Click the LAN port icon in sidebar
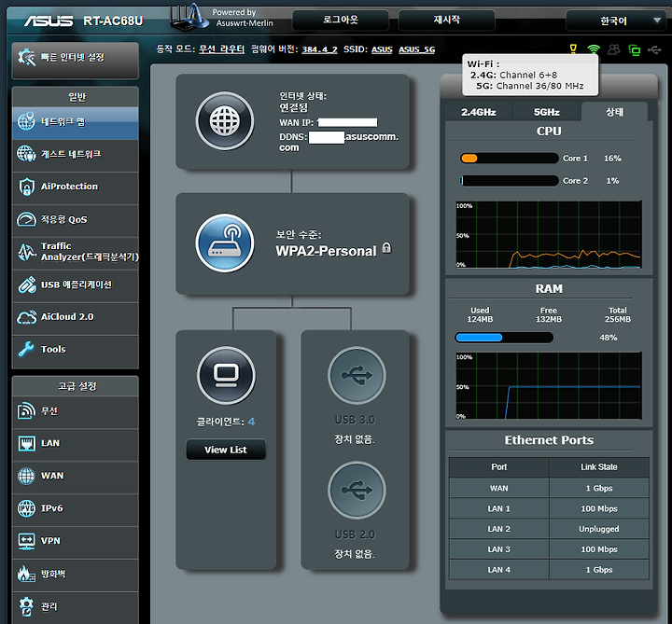Screen dimensions: 672x624 [x=26, y=443]
